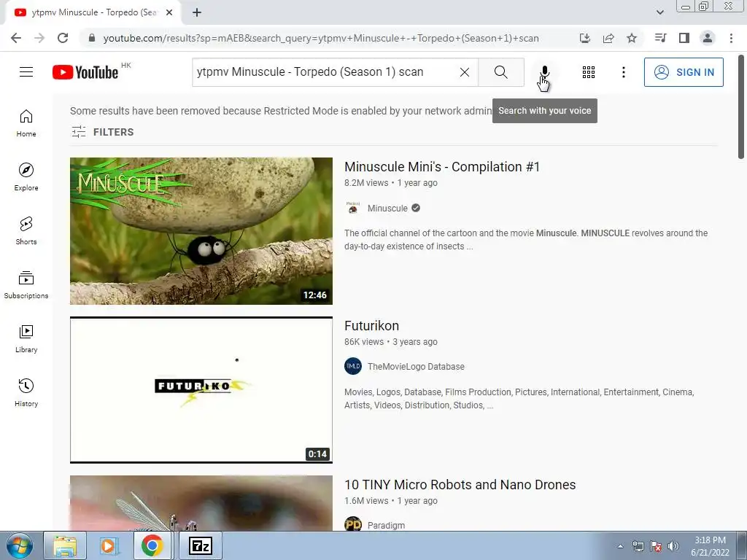The height and width of the screenshot is (560, 747).
Task: Click the address bar URL
Action: coord(321,38)
